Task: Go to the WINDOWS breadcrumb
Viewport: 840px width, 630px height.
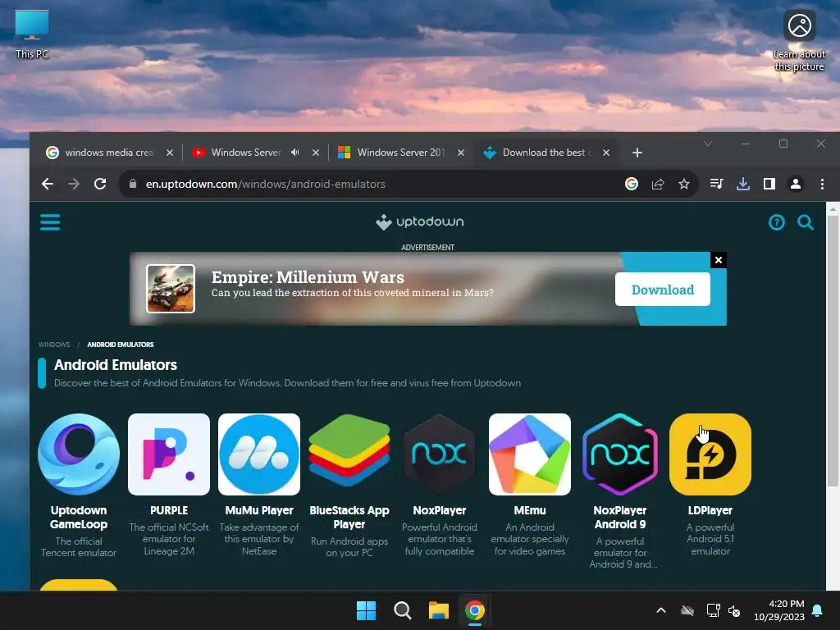Action: coord(54,345)
